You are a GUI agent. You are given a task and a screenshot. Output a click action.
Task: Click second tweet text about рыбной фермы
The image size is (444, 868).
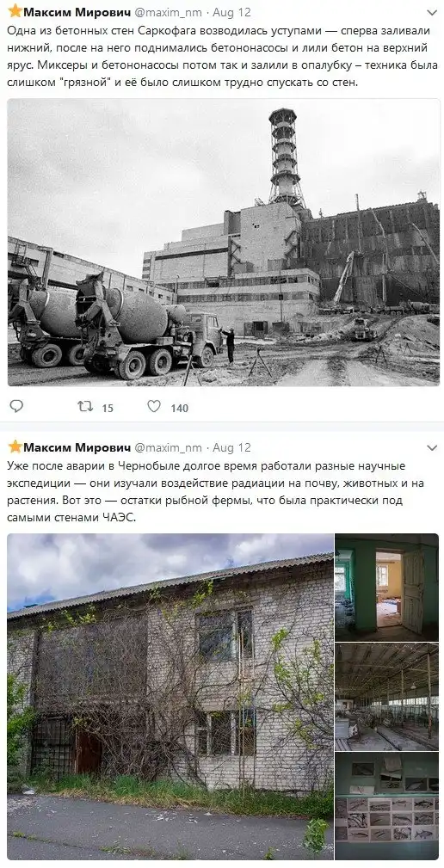pos(216,491)
